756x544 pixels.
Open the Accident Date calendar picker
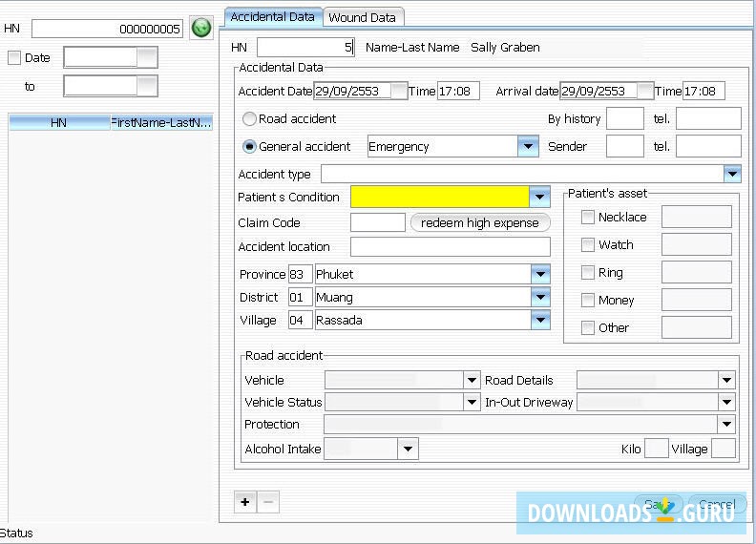click(399, 92)
